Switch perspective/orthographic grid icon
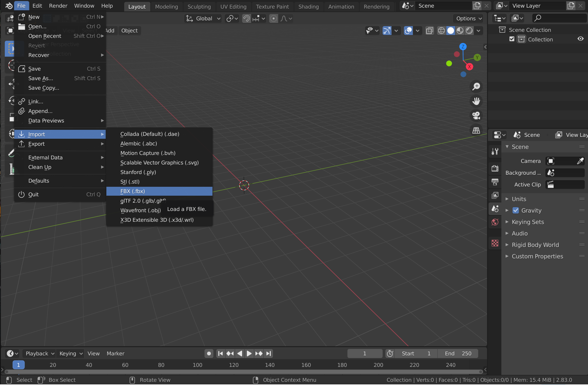 click(x=476, y=130)
